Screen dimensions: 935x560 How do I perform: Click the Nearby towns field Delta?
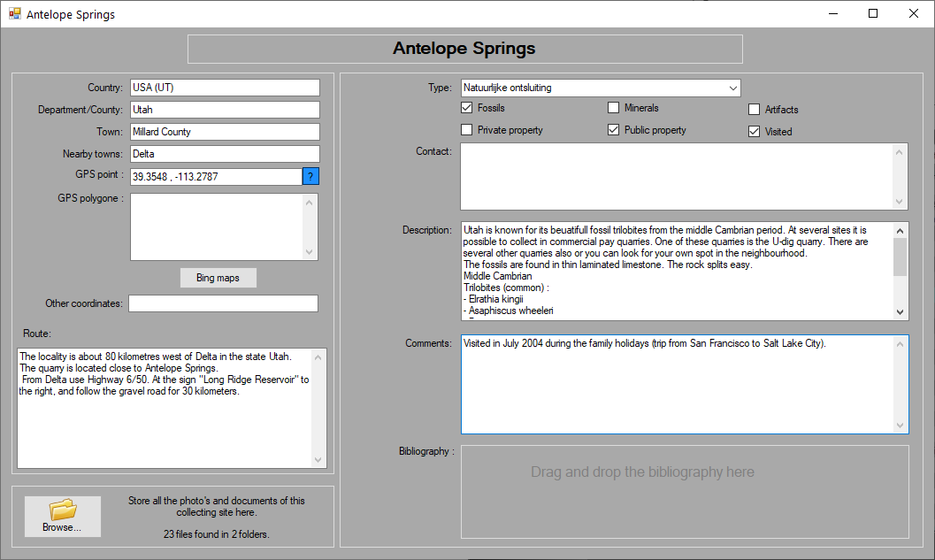point(225,154)
